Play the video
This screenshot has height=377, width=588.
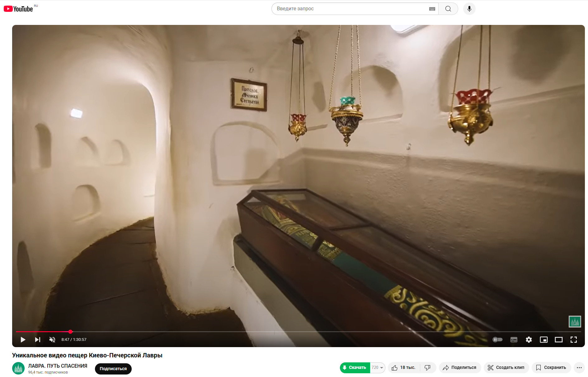23,340
